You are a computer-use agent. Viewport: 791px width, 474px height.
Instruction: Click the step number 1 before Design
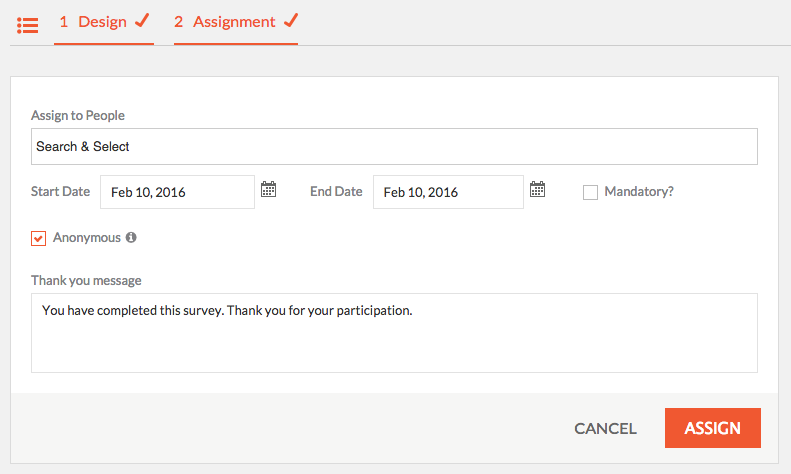coord(64,22)
